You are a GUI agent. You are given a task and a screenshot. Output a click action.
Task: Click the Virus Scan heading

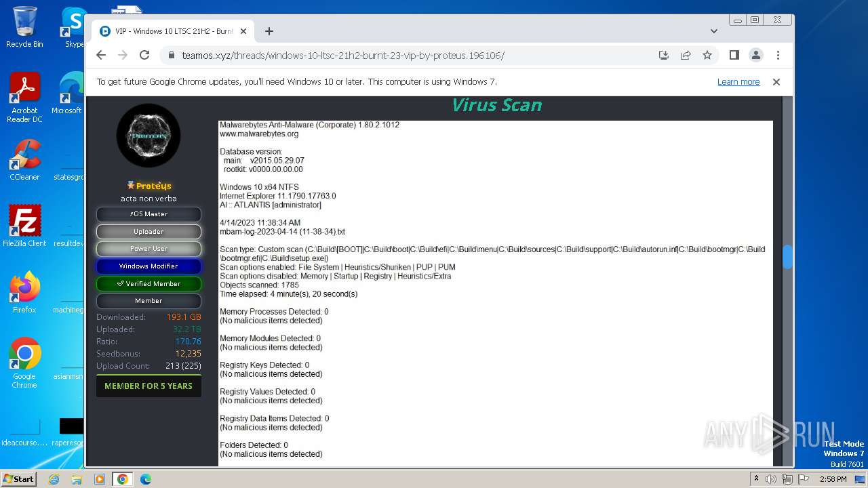(x=497, y=105)
